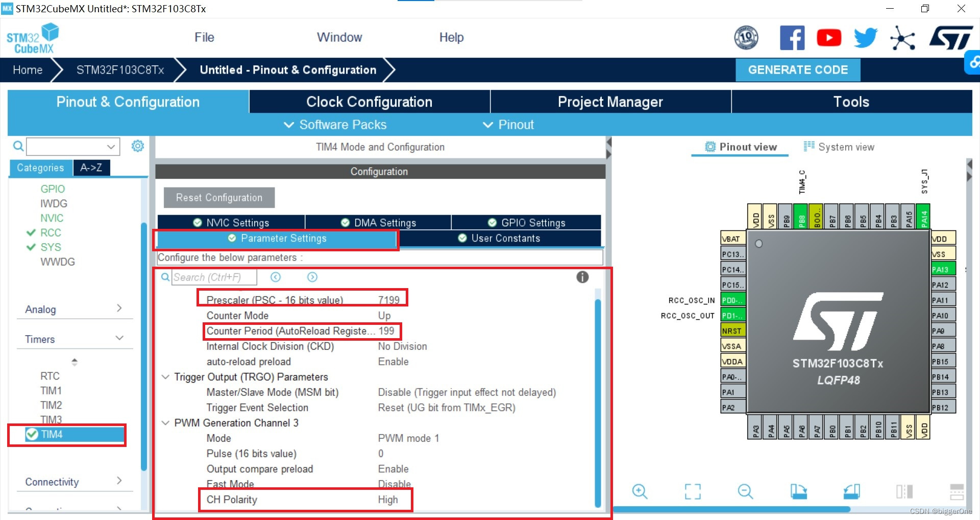
Task: Open the File menu
Action: pos(204,37)
